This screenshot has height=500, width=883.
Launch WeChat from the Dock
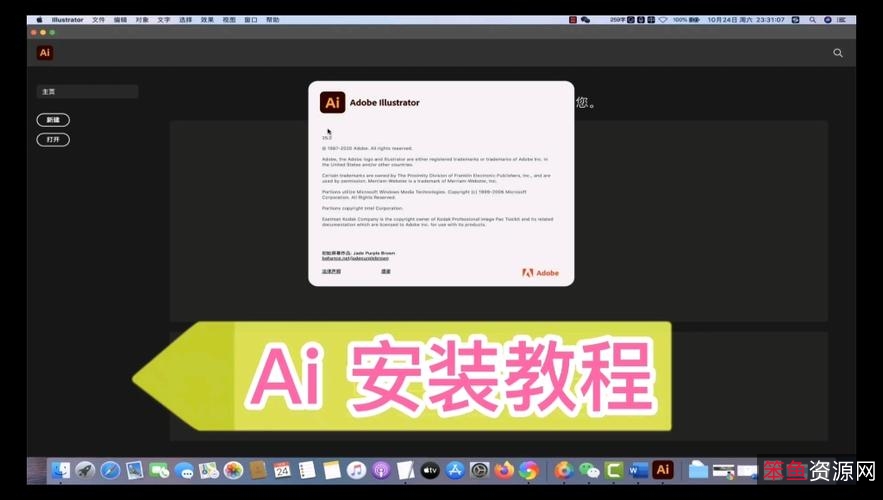[x=589, y=470]
